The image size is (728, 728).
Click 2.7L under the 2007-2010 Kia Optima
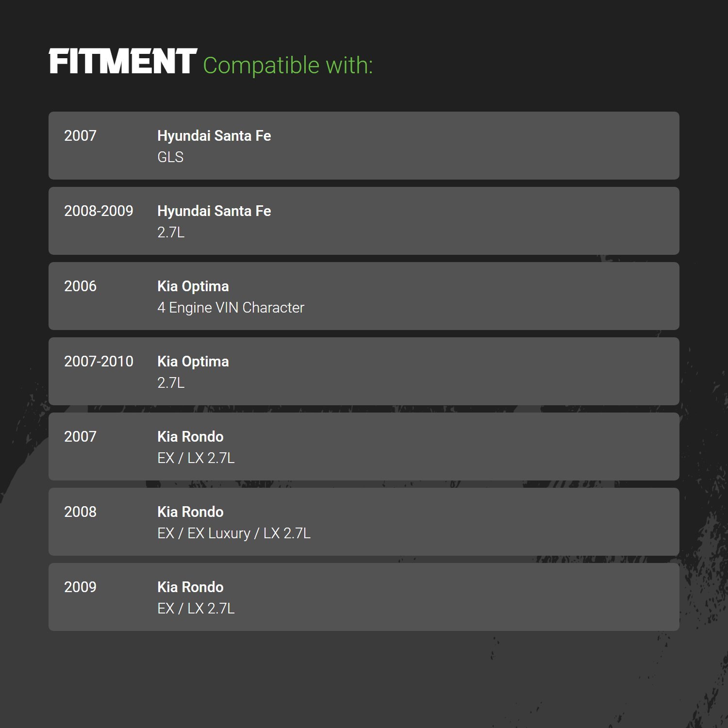171,383
